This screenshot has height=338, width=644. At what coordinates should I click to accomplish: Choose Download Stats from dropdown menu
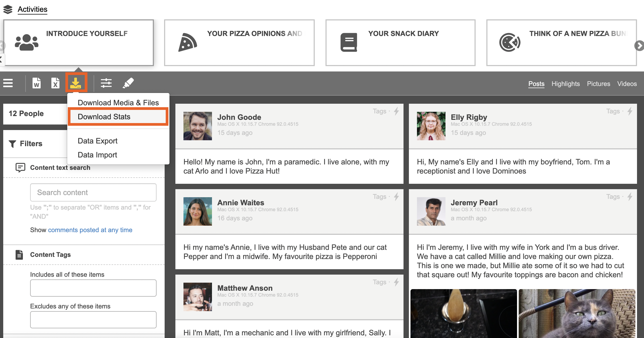[x=104, y=117]
